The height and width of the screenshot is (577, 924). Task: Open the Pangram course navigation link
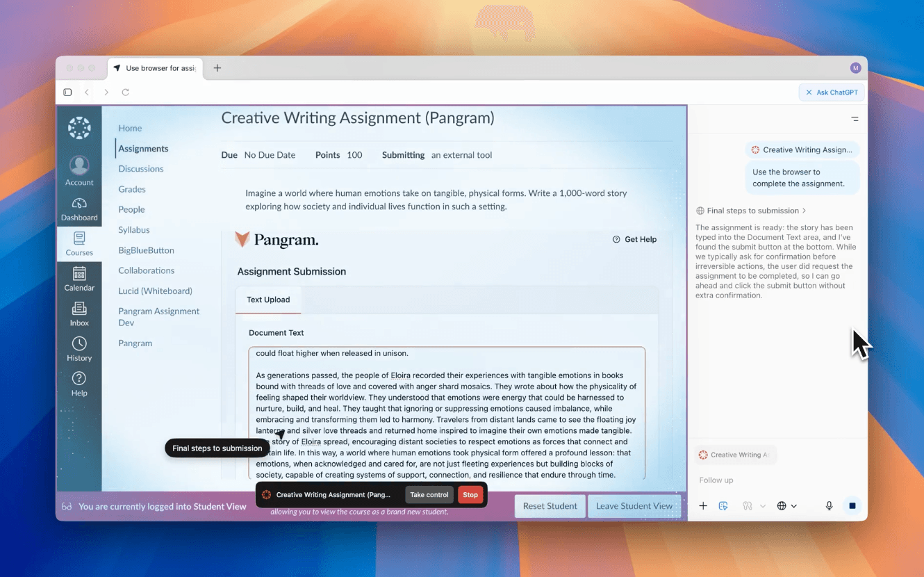pos(135,343)
